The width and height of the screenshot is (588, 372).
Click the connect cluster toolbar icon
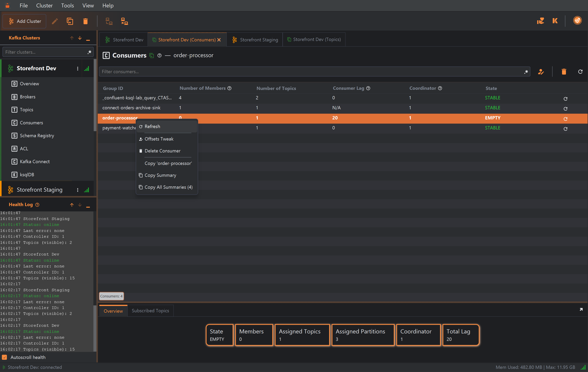coord(109,21)
